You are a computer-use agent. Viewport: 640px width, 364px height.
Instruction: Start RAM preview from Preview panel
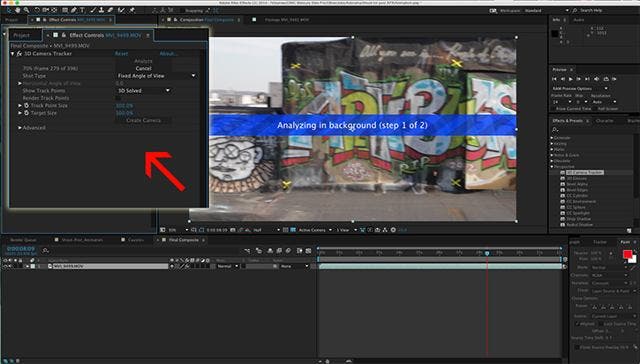614,79
